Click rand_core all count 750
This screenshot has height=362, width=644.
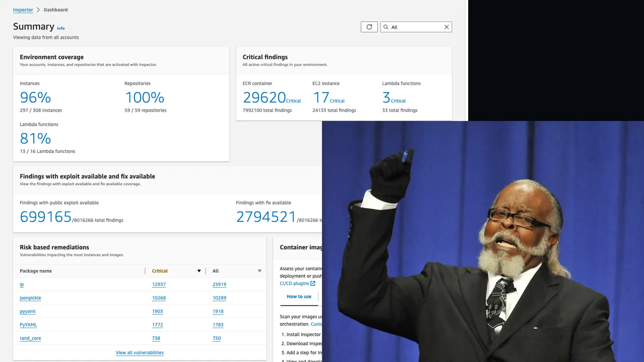pyautogui.click(x=217, y=338)
